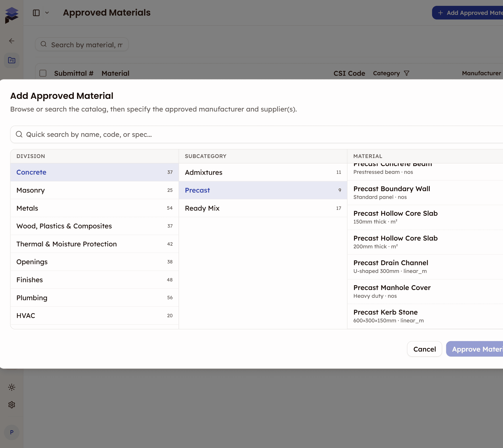Toggle the light/dark theme sun icon
503x448 pixels.
point(12,387)
